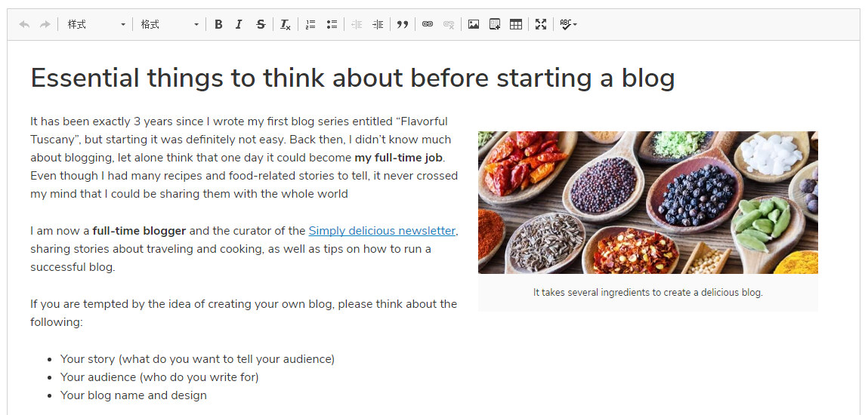The width and height of the screenshot is (868, 415).
Task: Maximize the editor to fullscreen
Action: [541, 24]
